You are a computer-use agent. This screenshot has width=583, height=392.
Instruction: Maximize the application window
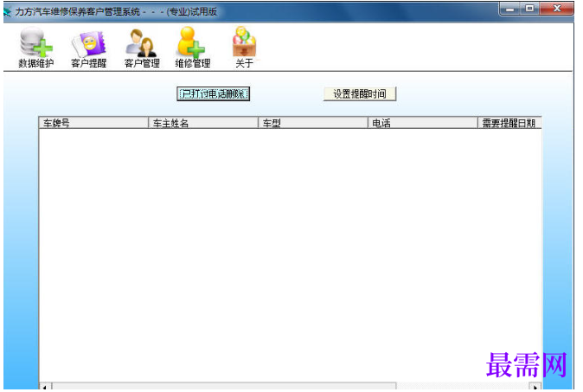pos(530,9)
